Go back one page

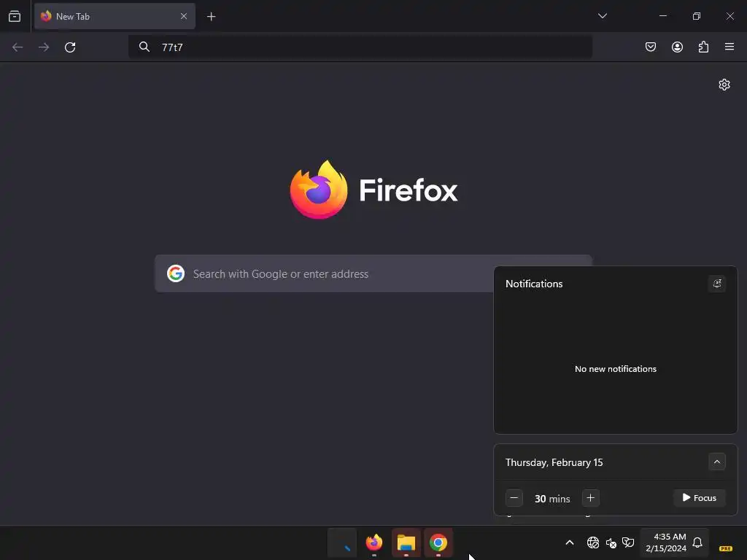18,47
